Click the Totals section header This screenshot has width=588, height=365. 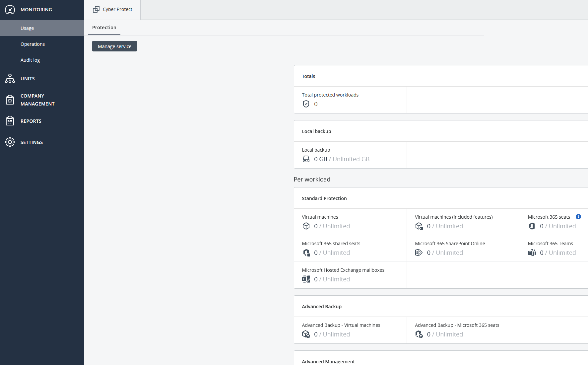(x=308, y=76)
